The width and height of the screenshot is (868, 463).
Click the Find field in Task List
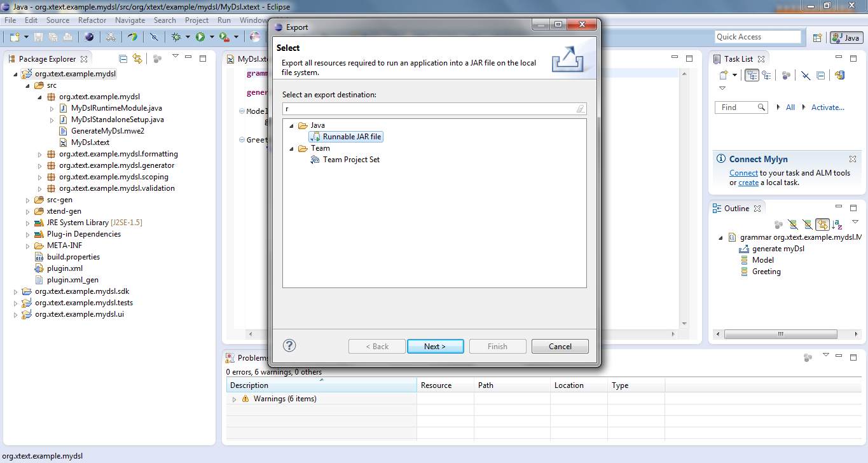[741, 107]
